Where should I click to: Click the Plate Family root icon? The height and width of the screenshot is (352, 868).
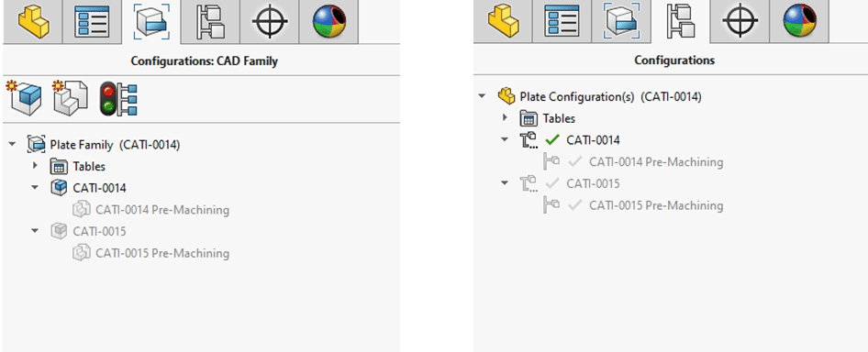(36, 145)
